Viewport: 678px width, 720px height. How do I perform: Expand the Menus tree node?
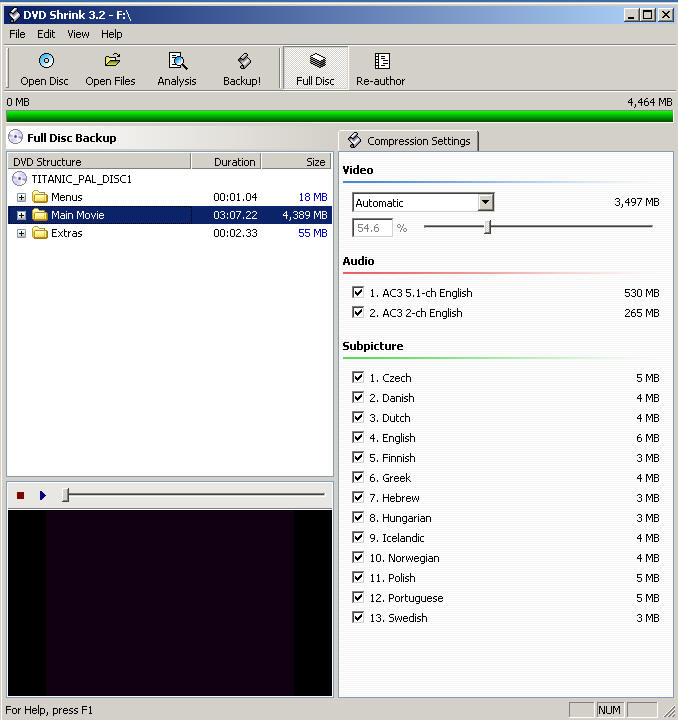pyautogui.click(x=21, y=197)
